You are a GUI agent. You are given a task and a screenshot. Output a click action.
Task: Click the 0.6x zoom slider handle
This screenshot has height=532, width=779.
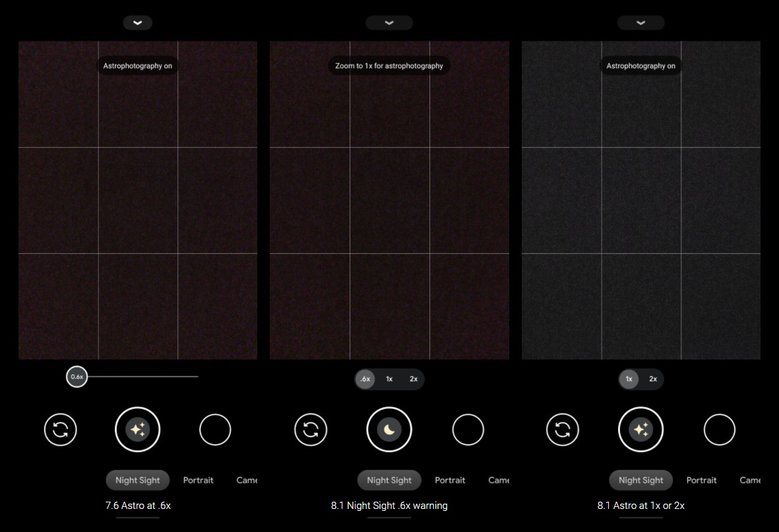(77, 377)
